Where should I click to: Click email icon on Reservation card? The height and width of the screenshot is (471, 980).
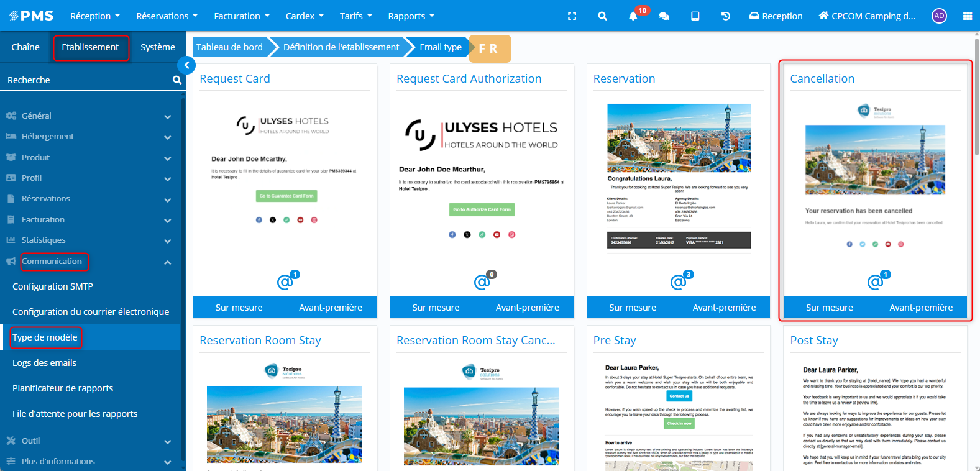coord(678,282)
